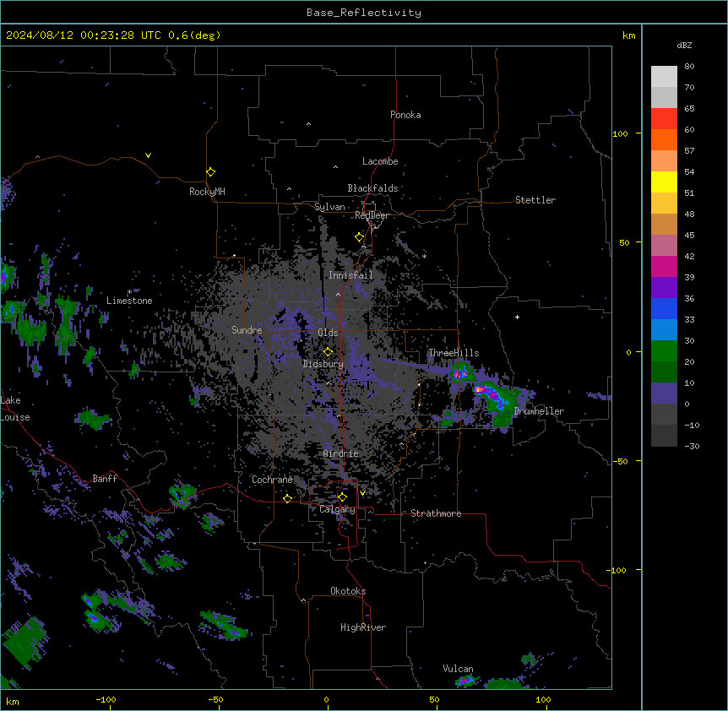
Task: Click the -50 tick on vertical axis
Action: coord(620,461)
